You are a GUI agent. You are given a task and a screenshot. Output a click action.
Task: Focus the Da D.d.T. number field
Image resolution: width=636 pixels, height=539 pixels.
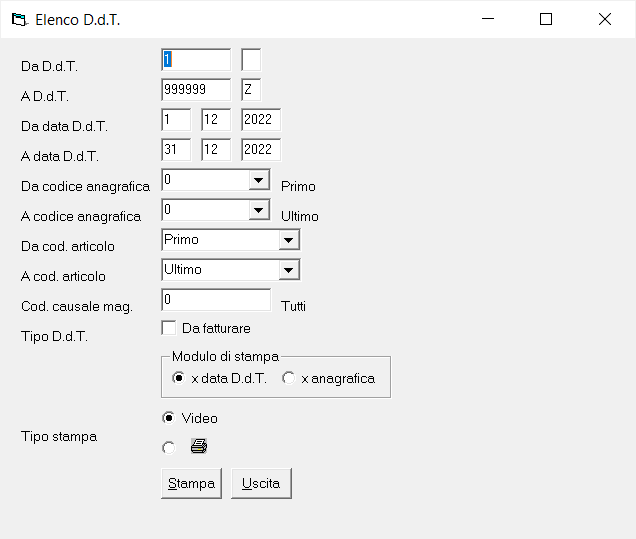click(196, 60)
